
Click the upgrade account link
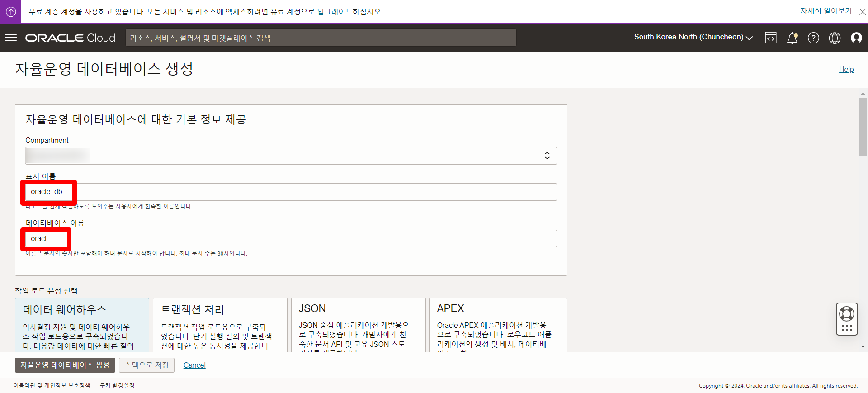(335, 12)
